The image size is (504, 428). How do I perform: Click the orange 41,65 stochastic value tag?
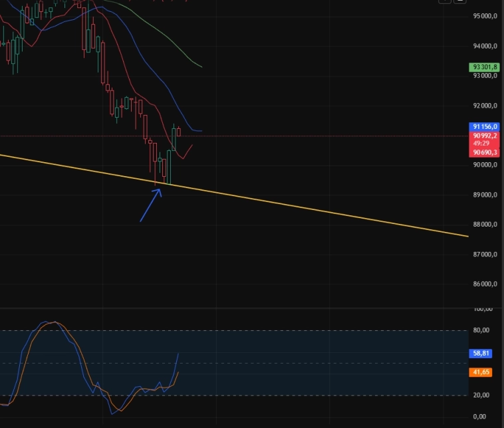[480, 372]
